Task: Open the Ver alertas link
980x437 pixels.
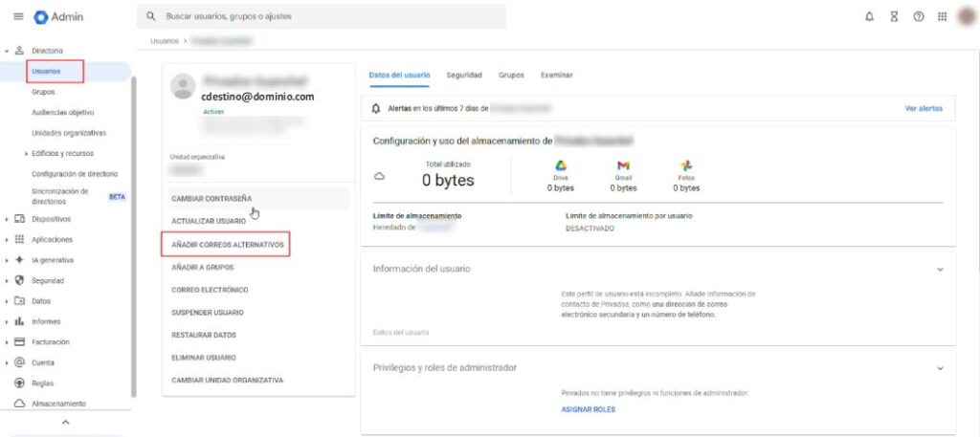Action: coord(924,109)
